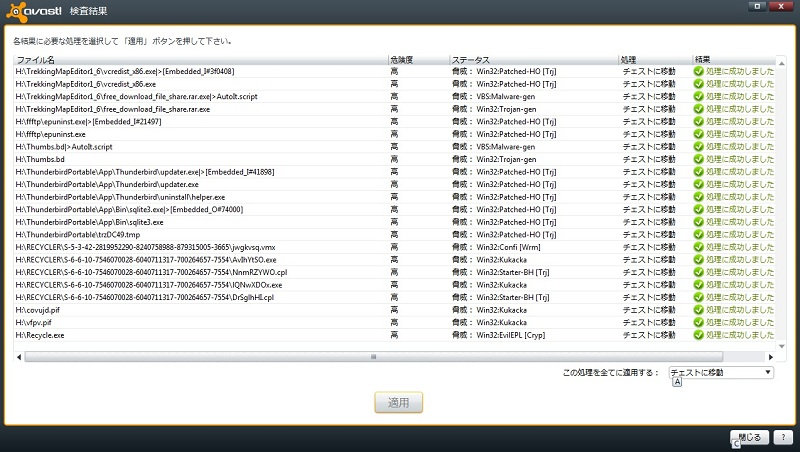Select the H:\Thumbs.bd file row
The height and width of the screenshot is (452, 800).
tap(394, 159)
